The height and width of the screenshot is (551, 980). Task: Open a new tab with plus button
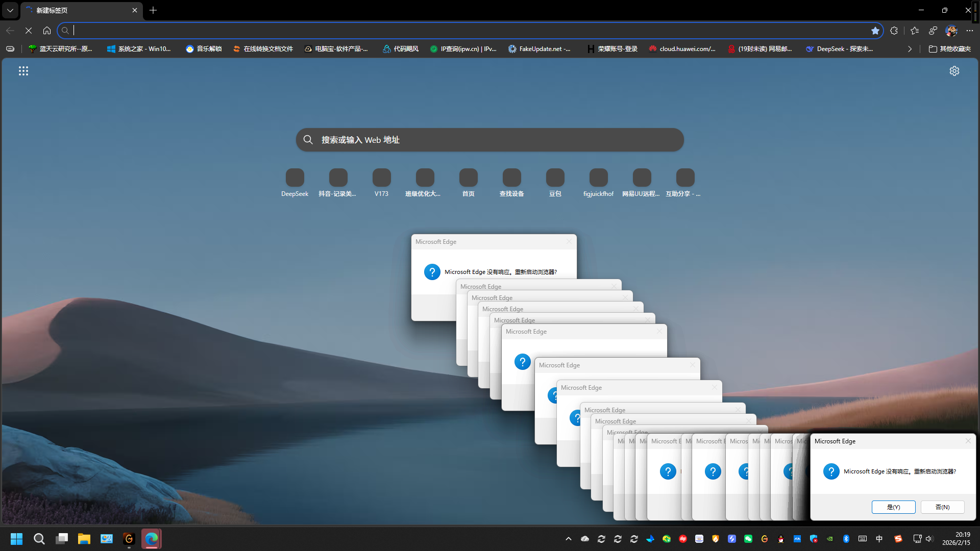[153, 10]
